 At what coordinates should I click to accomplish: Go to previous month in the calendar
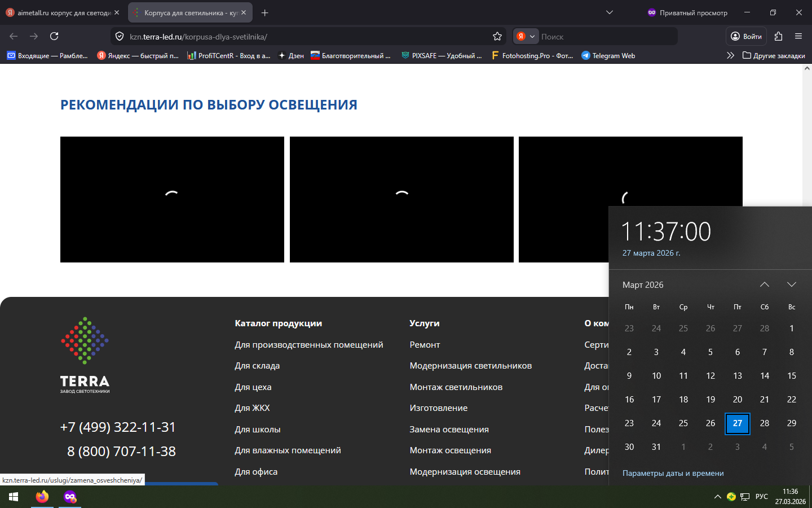[x=764, y=284]
